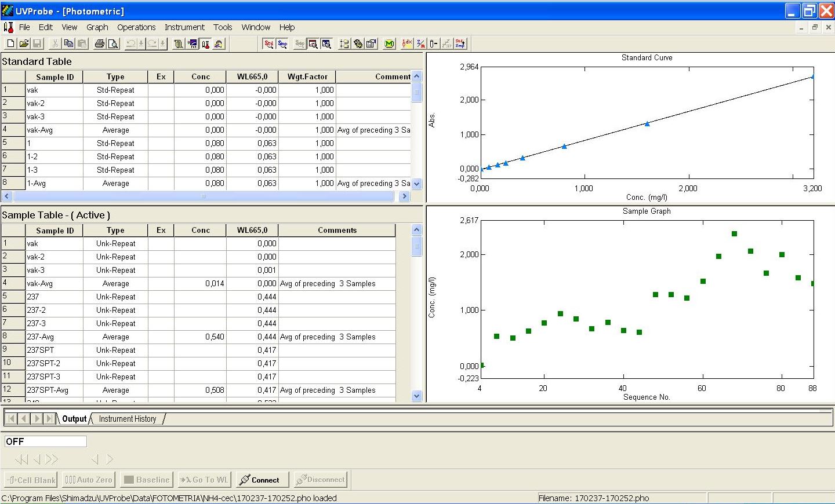Click the New file toolbar icon
Viewport: 835px width, 504px height.
pos(10,43)
